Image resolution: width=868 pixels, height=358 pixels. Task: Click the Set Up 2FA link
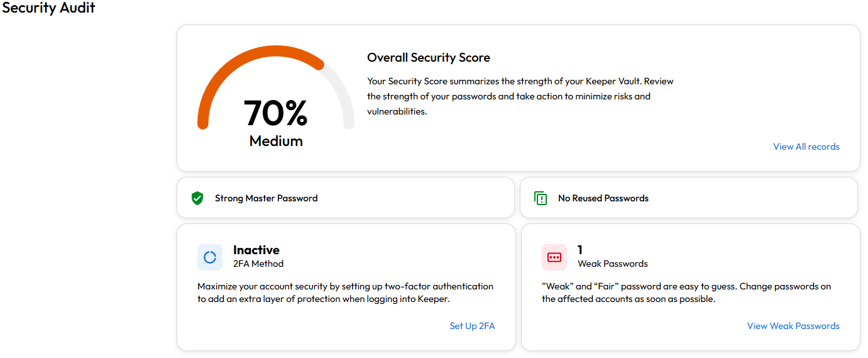(x=472, y=326)
